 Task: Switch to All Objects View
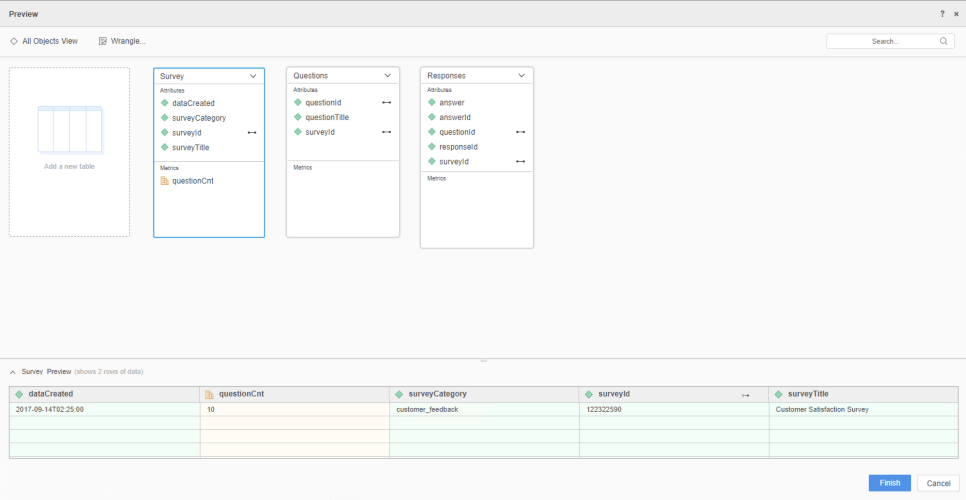(x=44, y=41)
